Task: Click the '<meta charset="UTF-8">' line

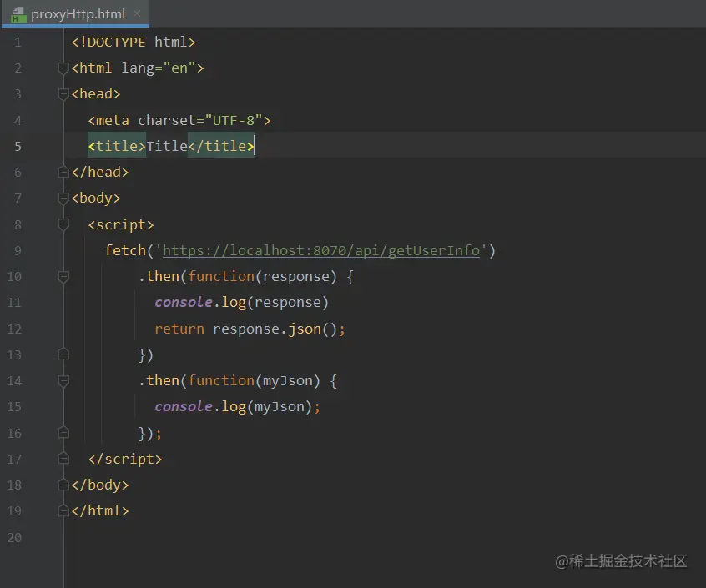Action: 179,120
